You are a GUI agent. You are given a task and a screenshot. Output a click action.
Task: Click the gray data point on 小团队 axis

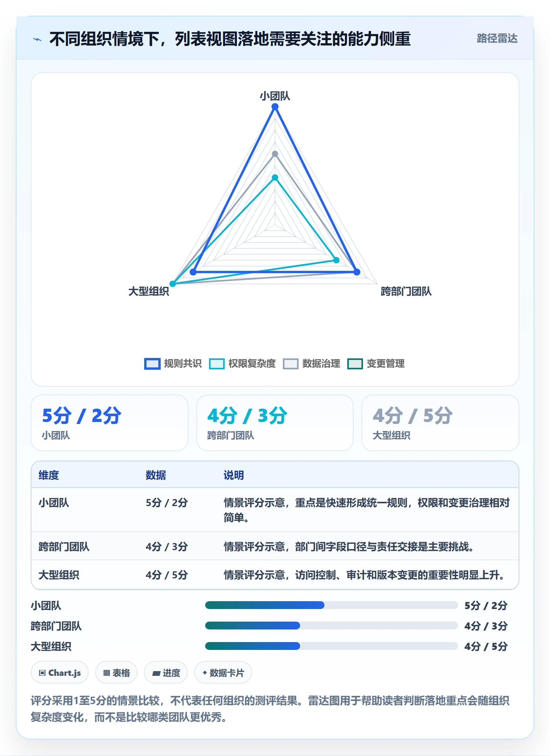(x=275, y=154)
